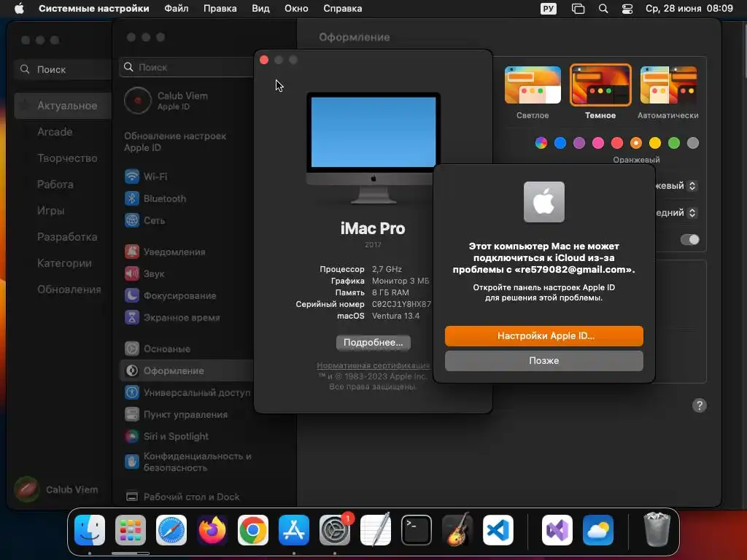Launch GarageBand from the Dock
The image size is (747, 560).
pos(457,530)
